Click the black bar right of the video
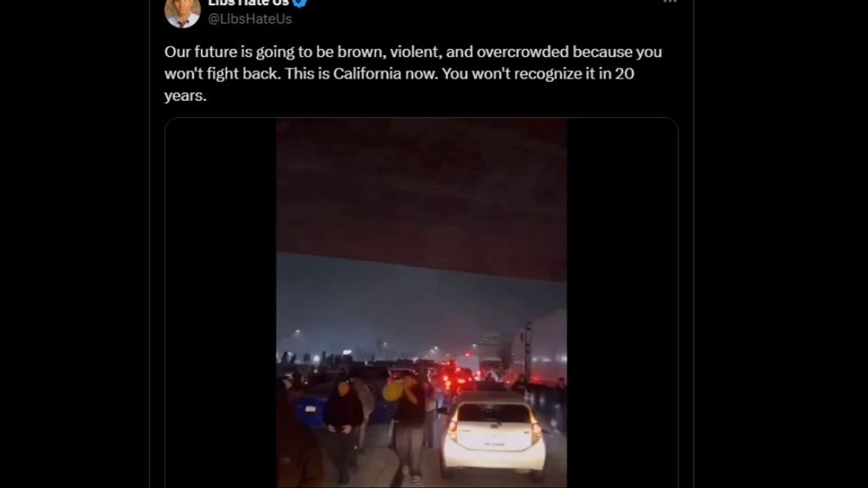This screenshot has width=868, height=488. [622, 303]
